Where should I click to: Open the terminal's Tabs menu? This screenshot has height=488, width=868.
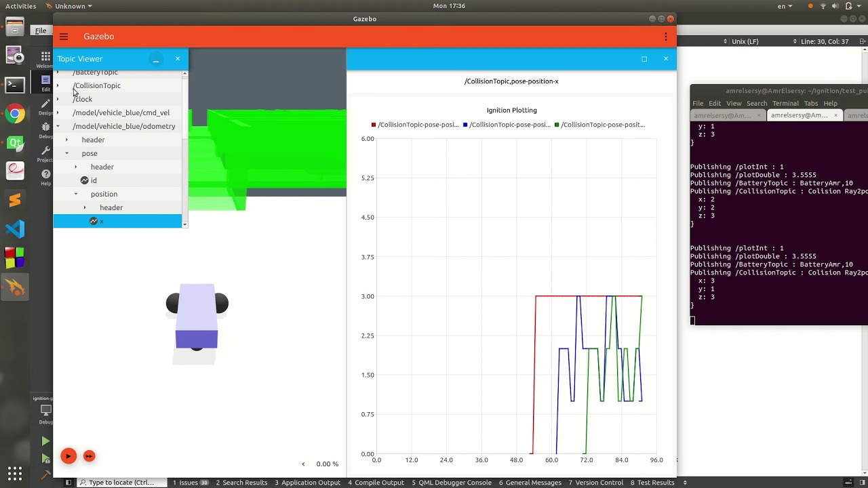point(811,104)
